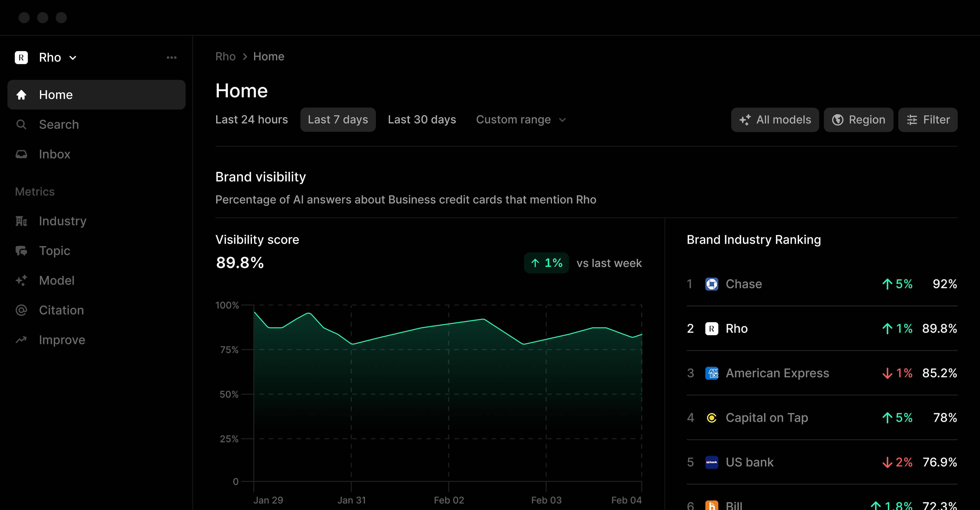Open Inbox from the tray icon
The height and width of the screenshot is (510, 980).
click(x=21, y=154)
